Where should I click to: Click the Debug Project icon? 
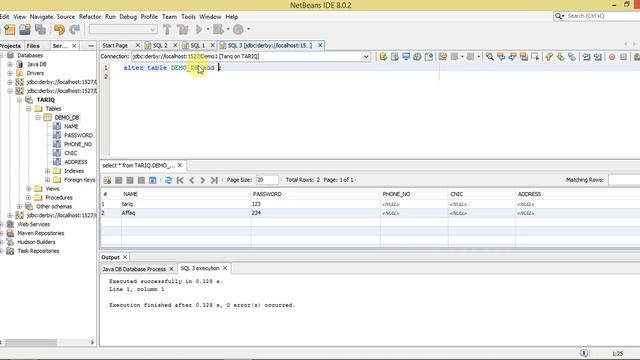point(218,29)
